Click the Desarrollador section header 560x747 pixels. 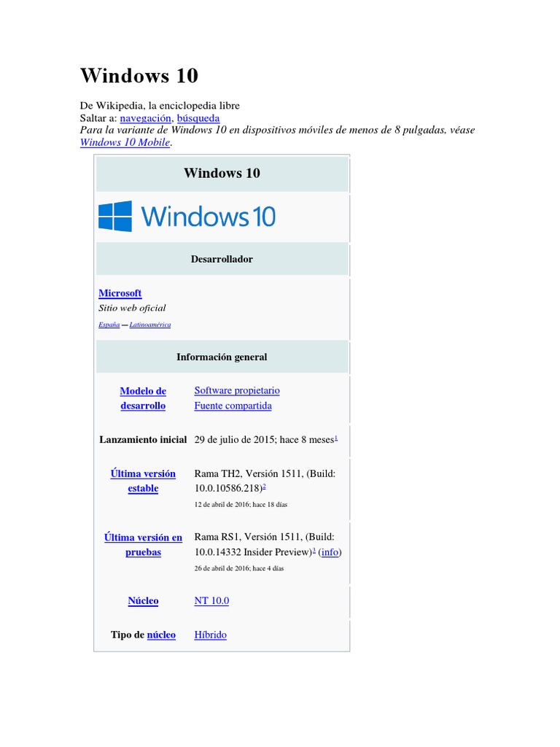pyautogui.click(x=222, y=259)
